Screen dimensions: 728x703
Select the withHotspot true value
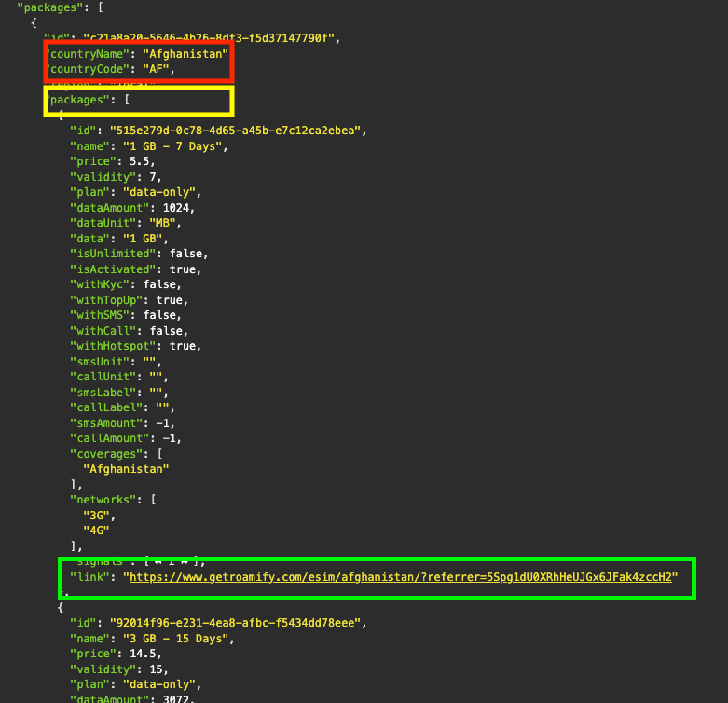(184, 346)
